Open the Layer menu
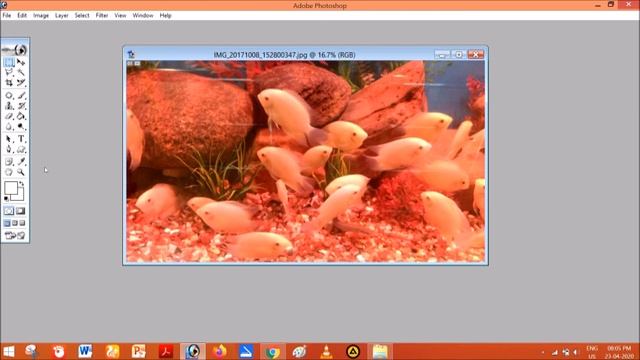This screenshot has width=640, height=360. coord(62,16)
